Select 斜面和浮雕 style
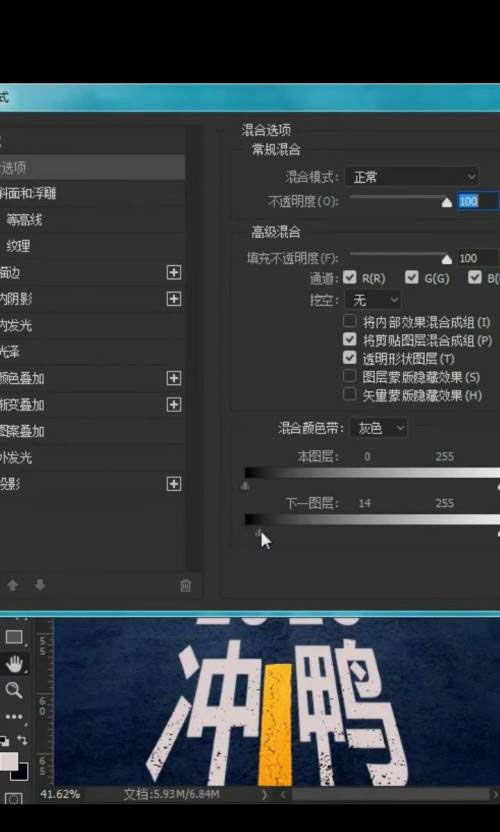500x832 pixels. pos(92,194)
